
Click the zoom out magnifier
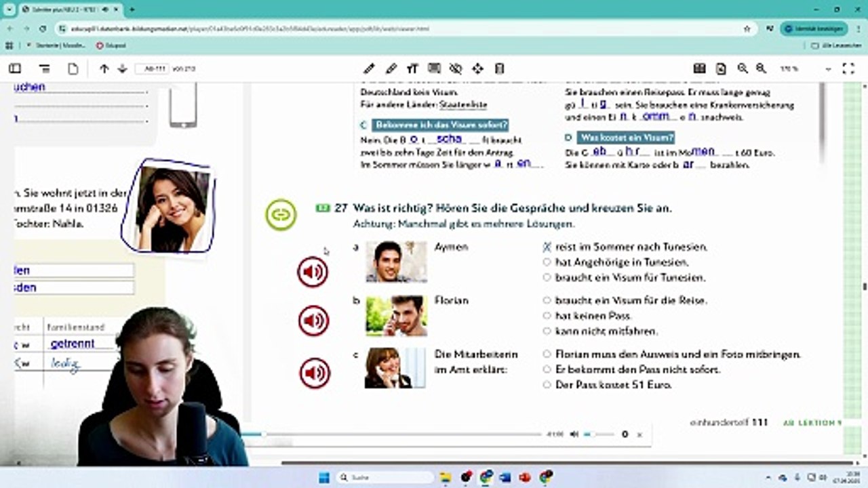click(761, 68)
